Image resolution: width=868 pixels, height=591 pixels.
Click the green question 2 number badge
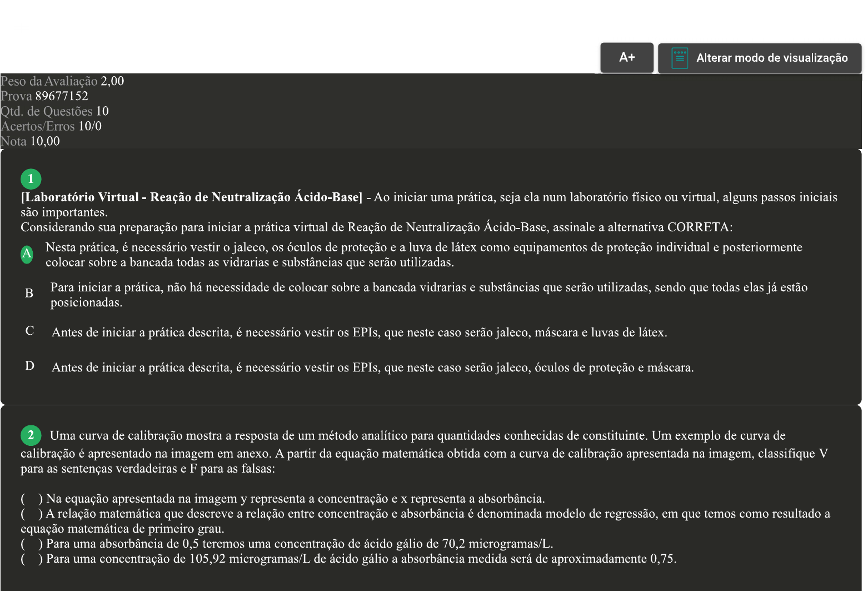click(31, 435)
